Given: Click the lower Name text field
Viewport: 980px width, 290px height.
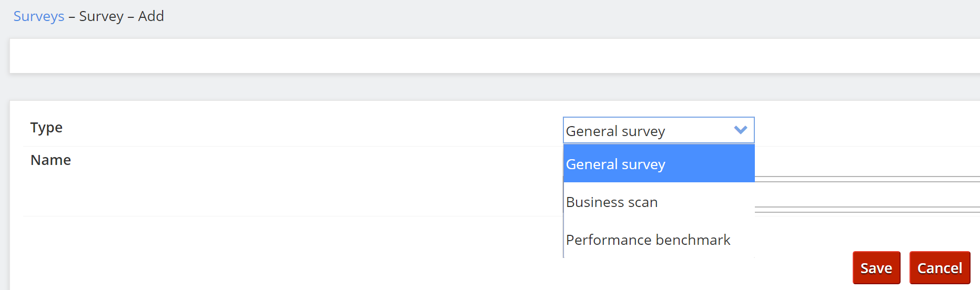Looking at the screenshot, I should pos(867,210).
